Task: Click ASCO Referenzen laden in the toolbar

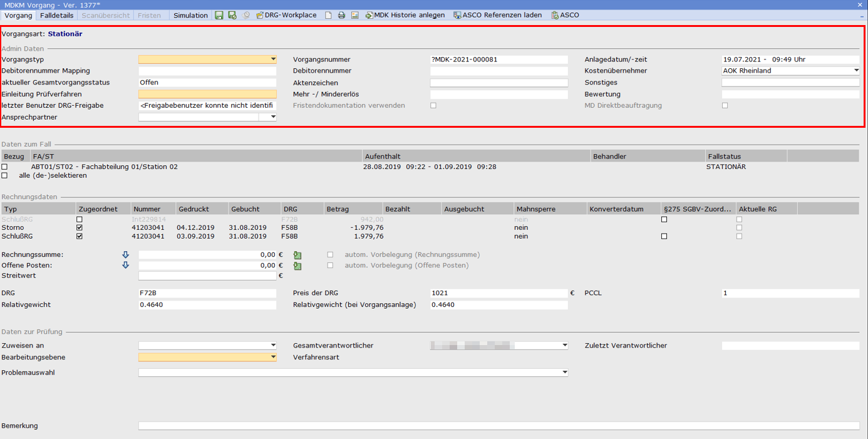Action: pos(498,15)
